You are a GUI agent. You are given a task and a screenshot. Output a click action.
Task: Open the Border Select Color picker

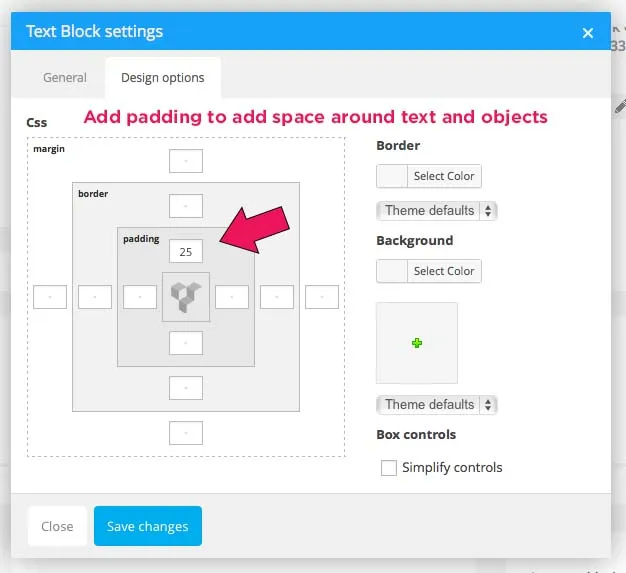[428, 177]
